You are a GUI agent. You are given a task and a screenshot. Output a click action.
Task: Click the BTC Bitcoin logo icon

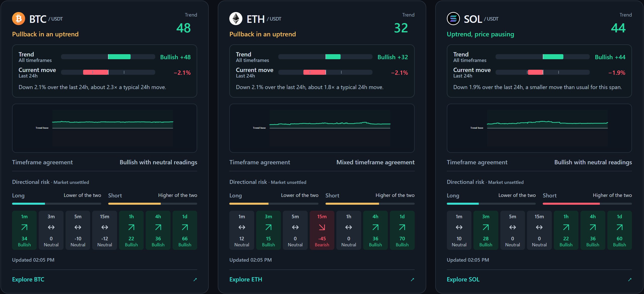point(19,19)
